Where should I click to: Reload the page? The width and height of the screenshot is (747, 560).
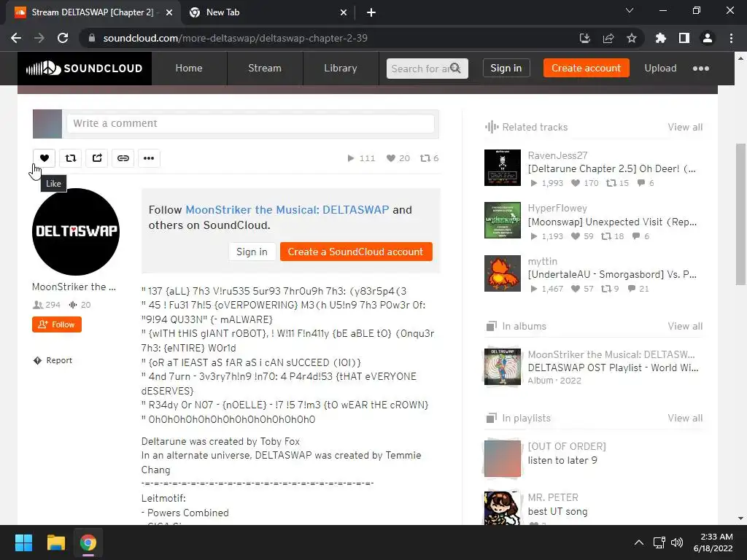[63, 38]
